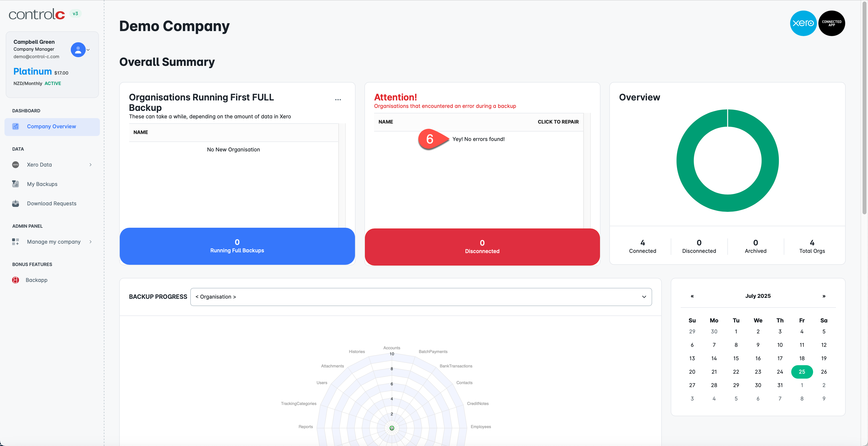This screenshot has width=868, height=446.
Task: Click the red Disconnected button
Action: pos(482,247)
